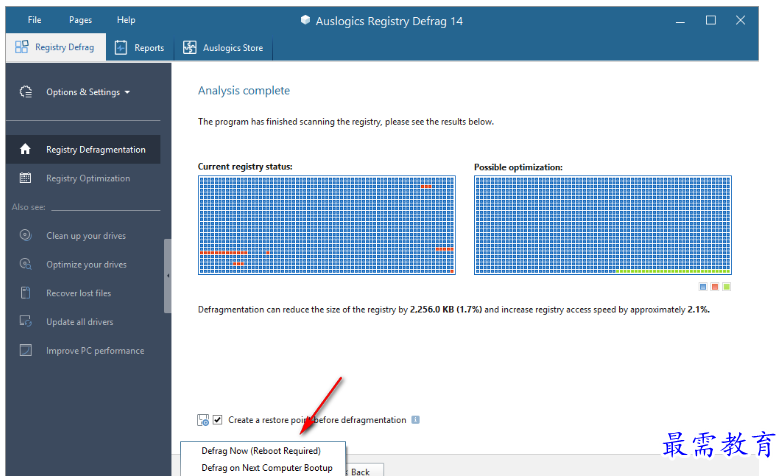Expand the Options & Settings dropdown
The height and width of the screenshot is (476, 784).
click(x=88, y=92)
